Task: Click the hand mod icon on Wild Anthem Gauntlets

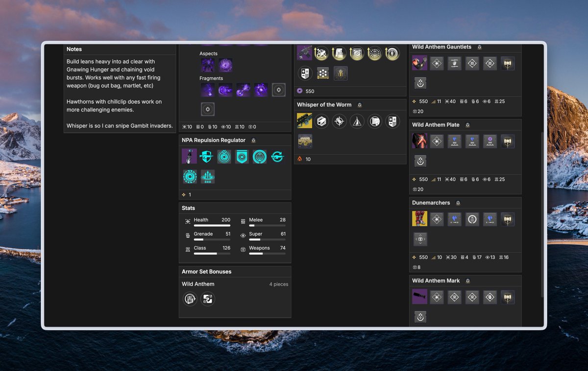Action: (x=455, y=63)
